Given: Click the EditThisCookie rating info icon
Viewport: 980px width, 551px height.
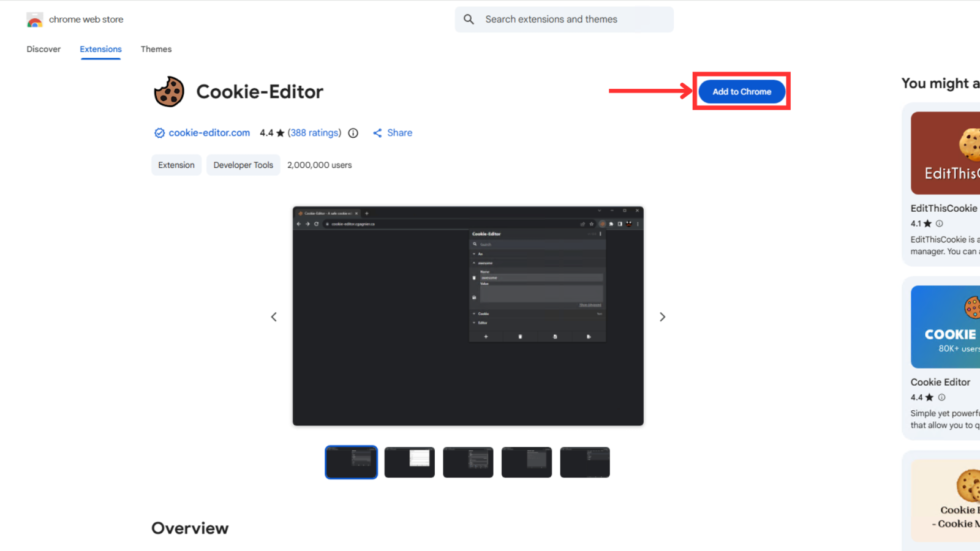Looking at the screenshot, I should coord(940,223).
